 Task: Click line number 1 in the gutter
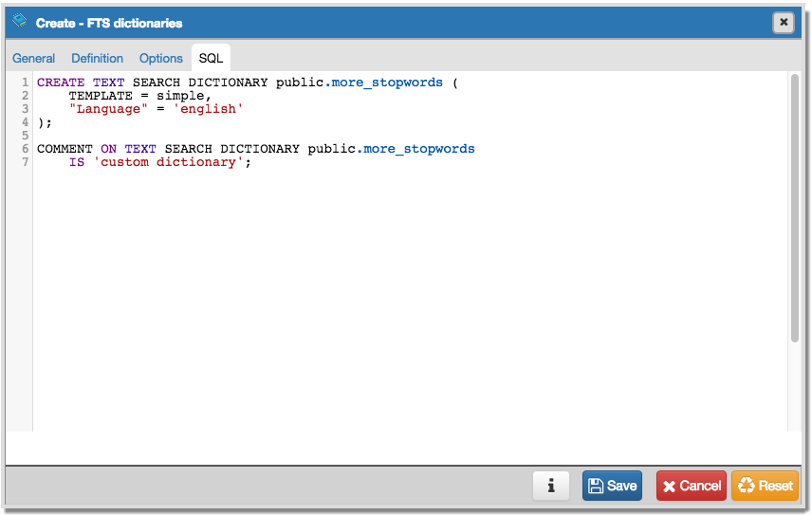pyautogui.click(x=26, y=83)
